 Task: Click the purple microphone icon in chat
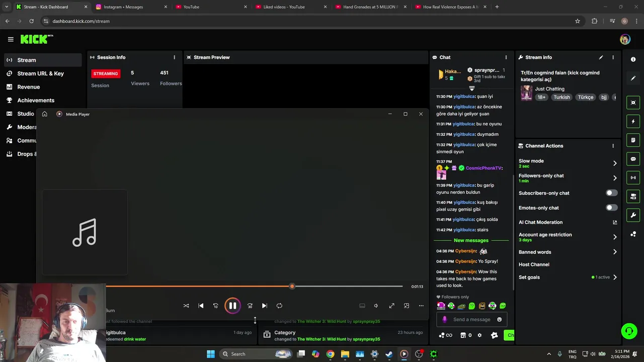(444, 319)
